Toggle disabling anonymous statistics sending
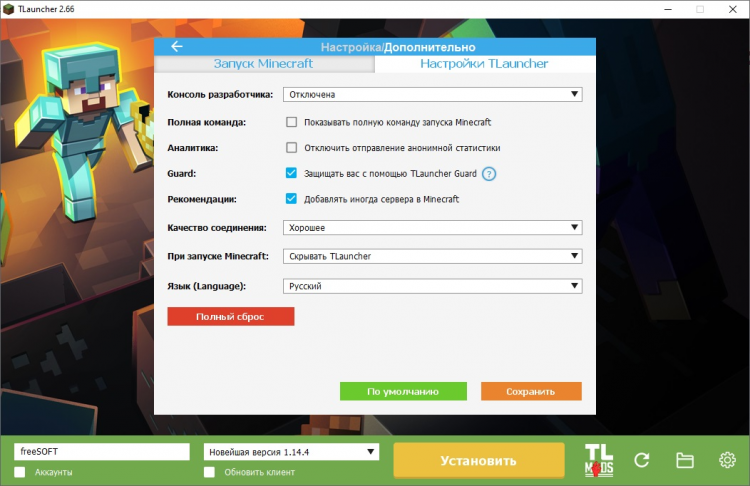750x486 pixels. [x=291, y=148]
